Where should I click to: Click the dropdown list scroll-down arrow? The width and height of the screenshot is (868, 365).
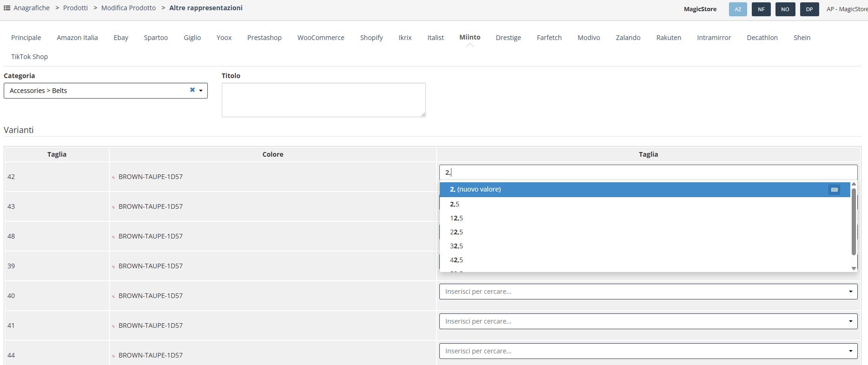click(854, 268)
